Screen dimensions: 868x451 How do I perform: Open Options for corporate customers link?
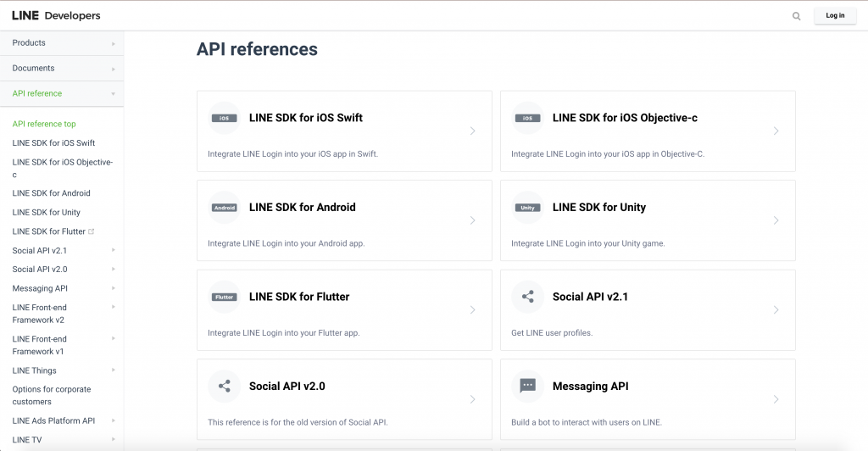52,395
